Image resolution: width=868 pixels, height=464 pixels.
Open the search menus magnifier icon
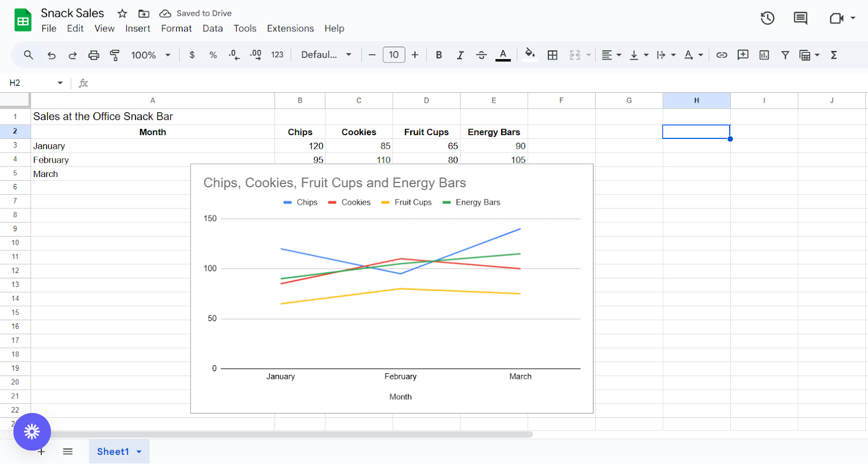[29, 55]
